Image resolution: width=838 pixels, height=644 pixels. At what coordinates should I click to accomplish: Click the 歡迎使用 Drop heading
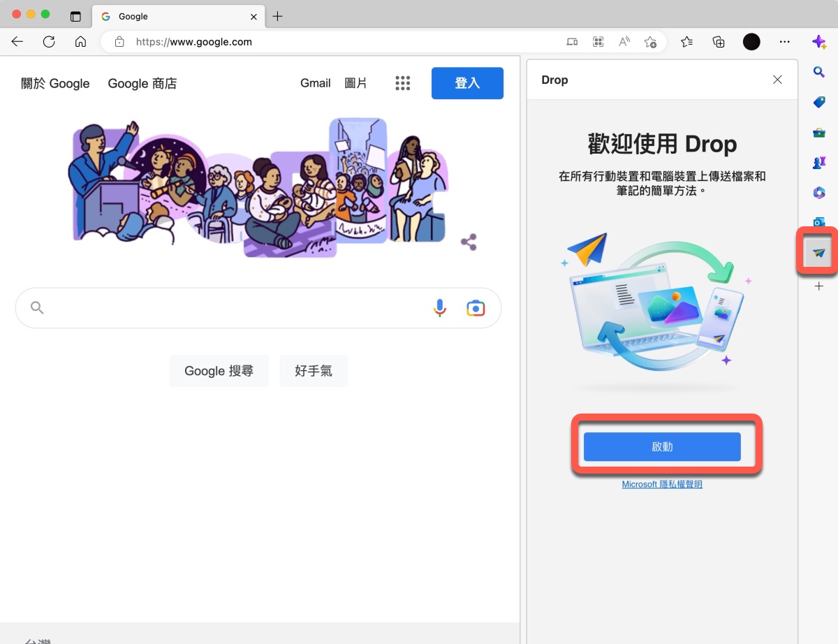[x=662, y=145]
